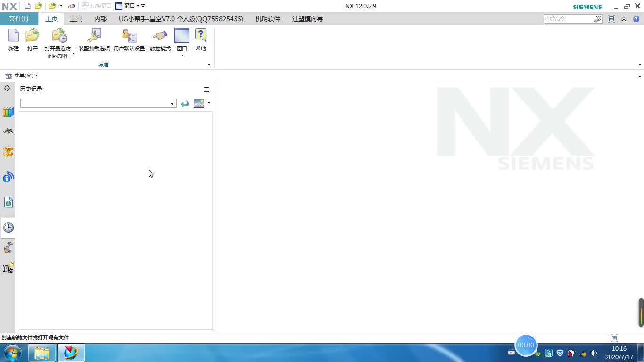Viewport: 644px width, 362px height.
Task: Open the Web browser info icon in sidebar
Action: point(8,177)
